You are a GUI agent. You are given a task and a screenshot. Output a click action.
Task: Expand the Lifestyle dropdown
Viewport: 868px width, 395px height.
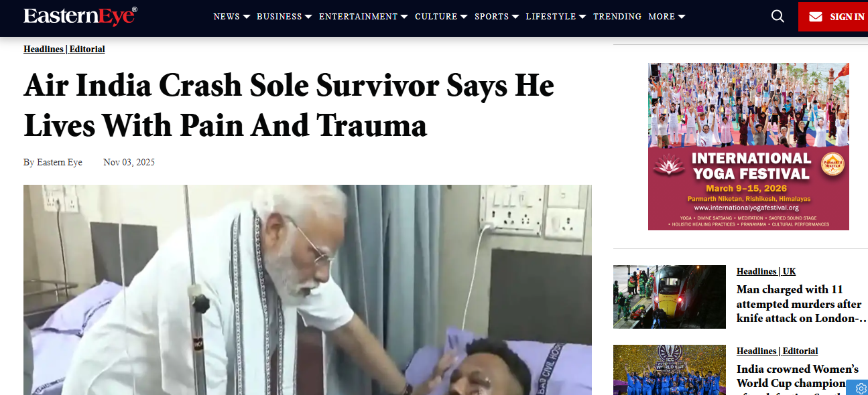pos(556,17)
